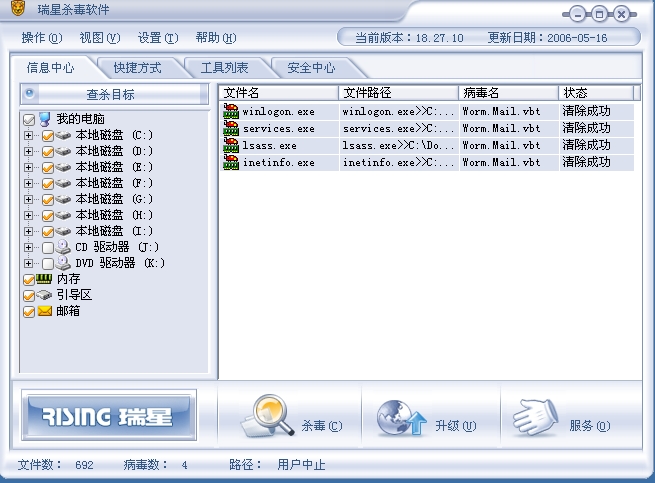Expand the local disk F: tree node
Image resolution: width=655 pixels, height=483 pixels.
click(x=28, y=183)
